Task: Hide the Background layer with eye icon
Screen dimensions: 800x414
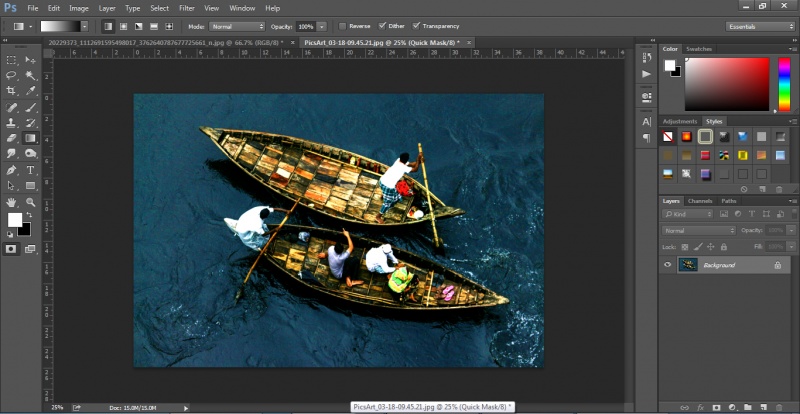Action: click(x=667, y=265)
